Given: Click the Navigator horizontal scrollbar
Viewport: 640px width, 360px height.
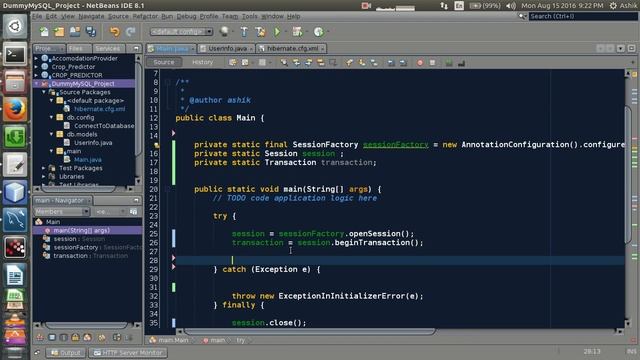Looking at the screenshot, I should point(86,325).
